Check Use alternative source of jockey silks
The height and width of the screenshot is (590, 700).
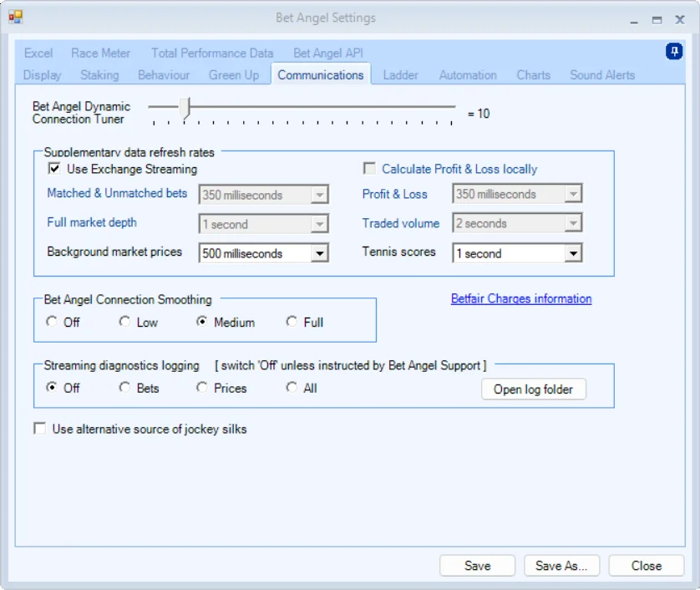click(x=40, y=429)
